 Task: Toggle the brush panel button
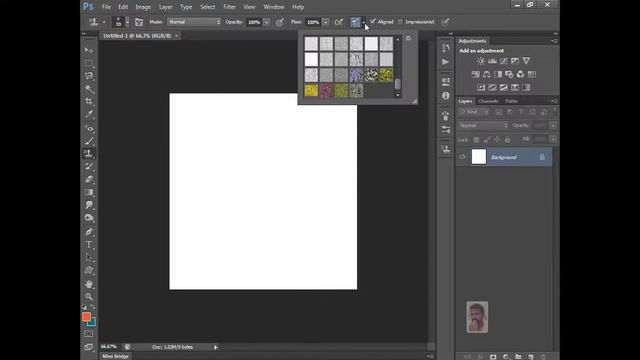click(x=139, y=22)
